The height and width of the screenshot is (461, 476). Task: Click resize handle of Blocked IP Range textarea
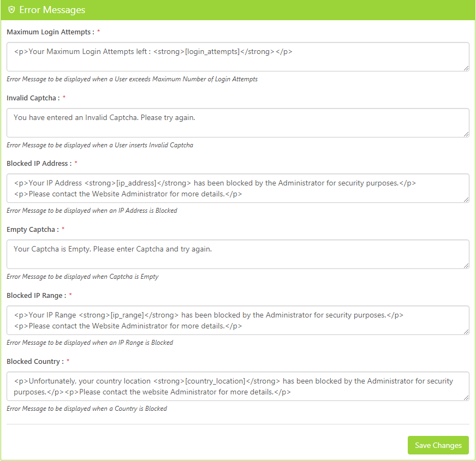(466, 332)
